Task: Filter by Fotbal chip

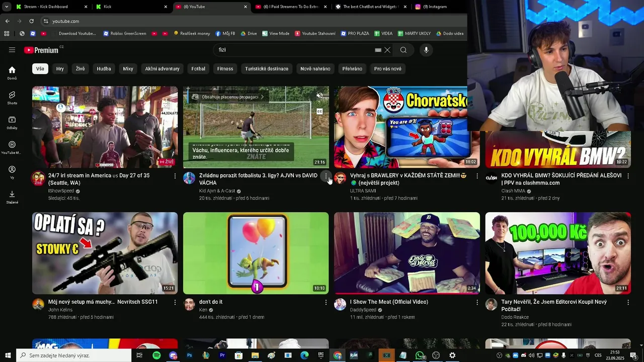Action: pyautogui.click(x=198, y=69)
